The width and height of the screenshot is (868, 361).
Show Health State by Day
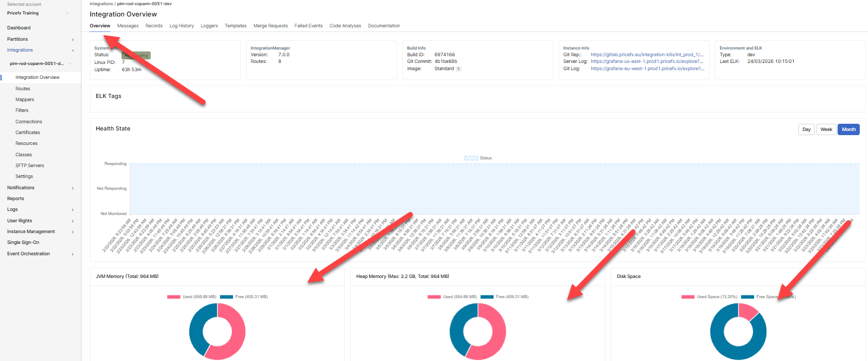[806, 129]
